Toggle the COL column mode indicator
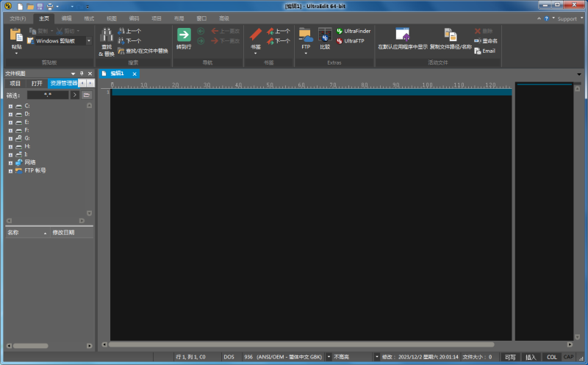Screen dimensions: 588x365 pyautogui.click(x=551, y=357)
